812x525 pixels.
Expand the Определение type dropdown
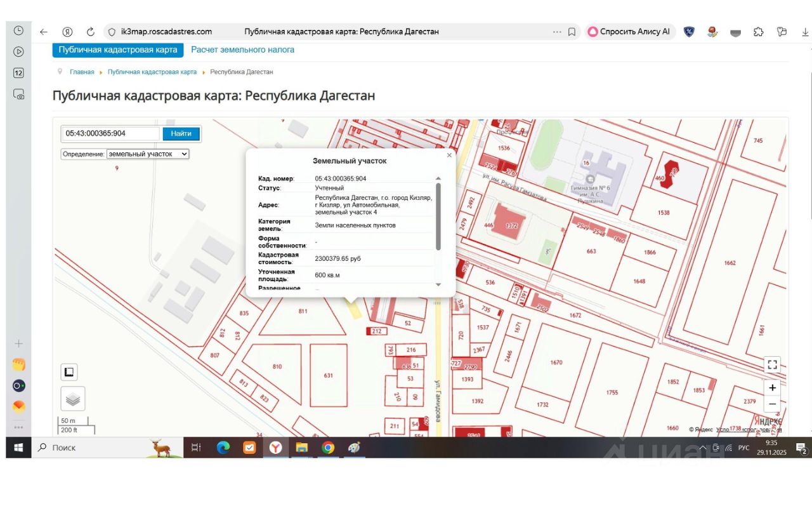148,154
